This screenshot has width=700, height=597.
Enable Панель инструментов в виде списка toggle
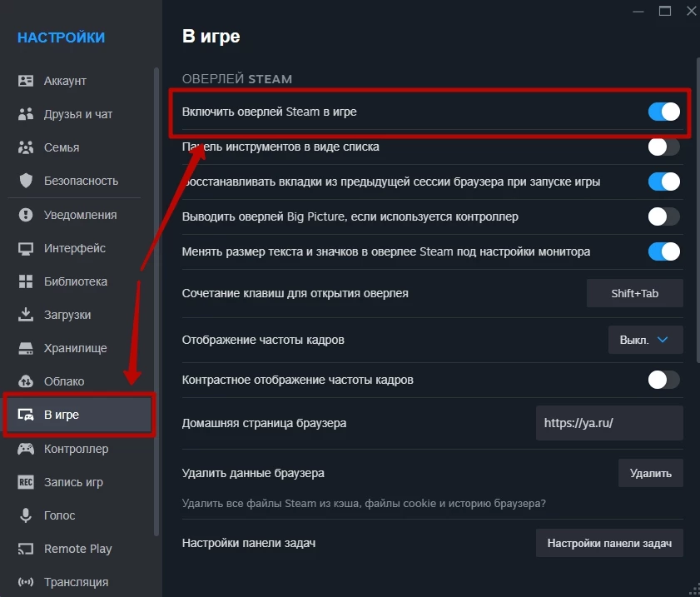[x=663, y=147]
